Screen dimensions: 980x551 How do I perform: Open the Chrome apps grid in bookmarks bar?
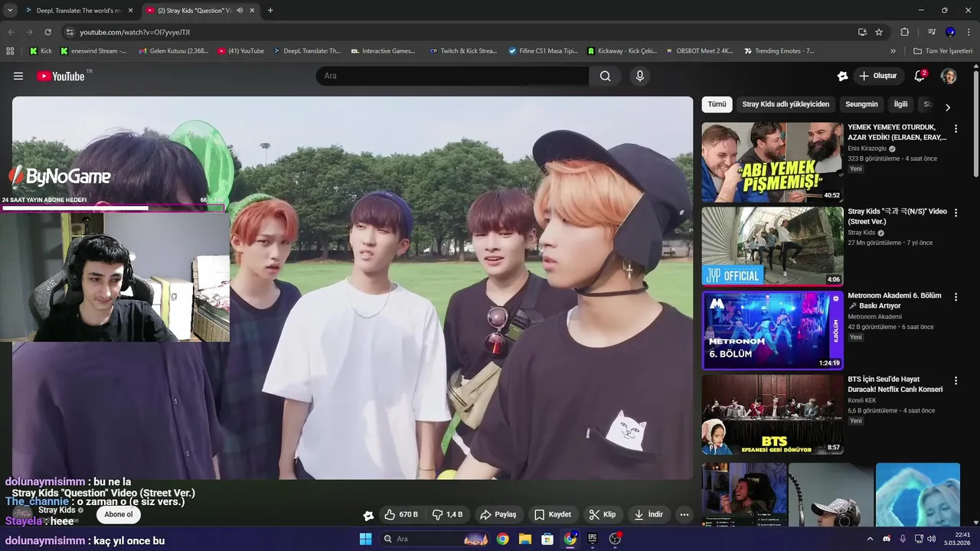point(10,51)
